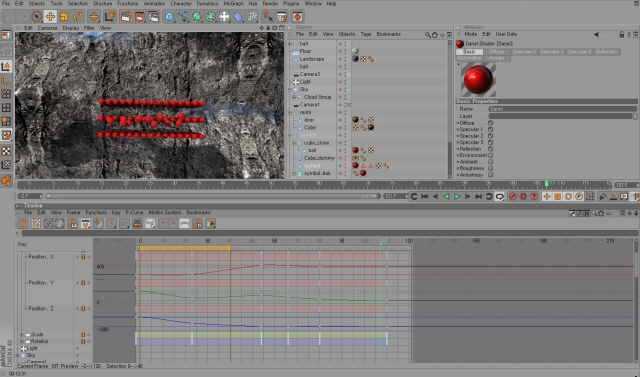This screenshot has width=640, height=377.
Task: Click the eye icon in Objects panel
Action: click(x=442, y=35)
